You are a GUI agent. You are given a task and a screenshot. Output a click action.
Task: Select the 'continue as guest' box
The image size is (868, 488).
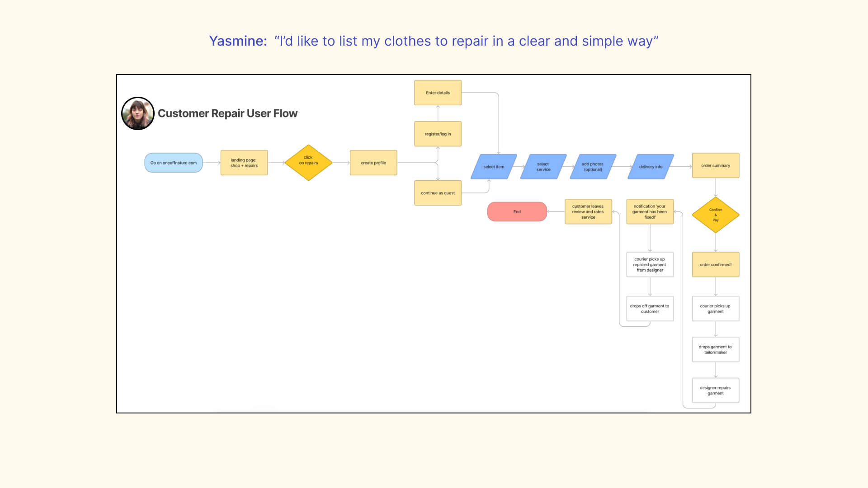438,193
